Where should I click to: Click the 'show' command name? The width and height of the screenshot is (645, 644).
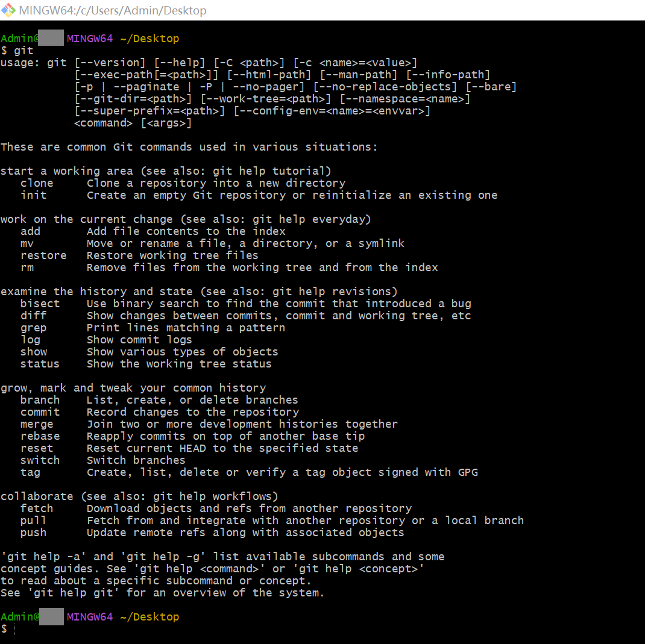tap(34, 352)
